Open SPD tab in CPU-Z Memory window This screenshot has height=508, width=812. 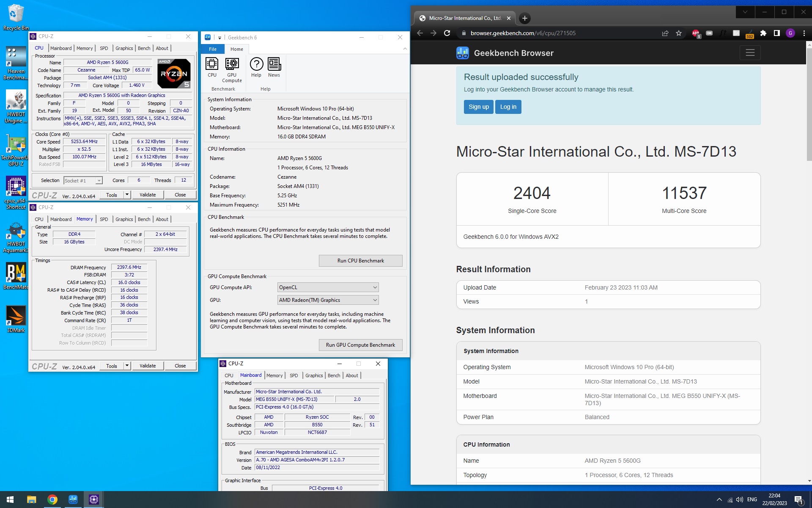(x=104, y=219)
